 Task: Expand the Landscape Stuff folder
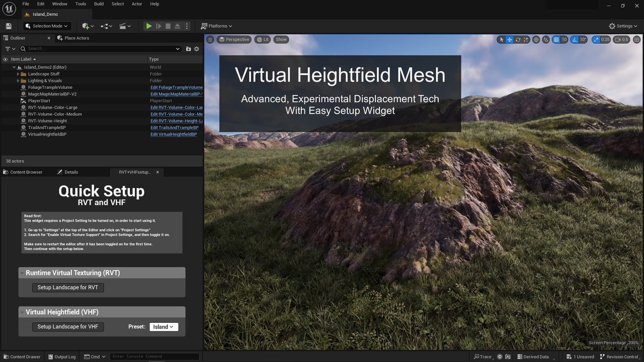pyautogui.click(x=19, y=74)
